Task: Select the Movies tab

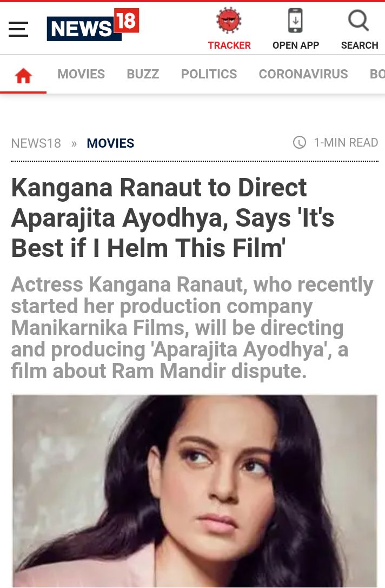Action: [81, 74]
